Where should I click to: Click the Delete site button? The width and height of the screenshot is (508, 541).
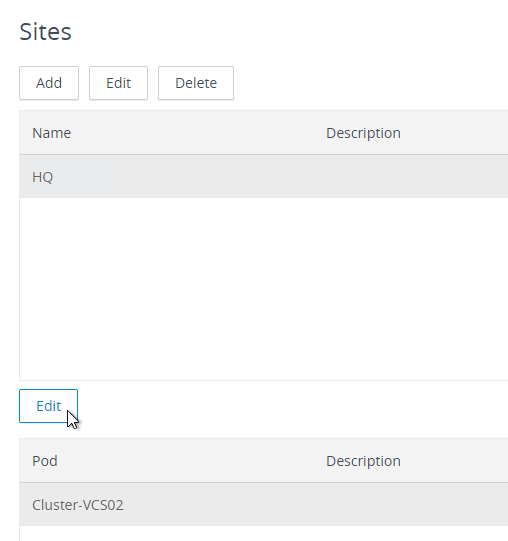coord(196,83)
